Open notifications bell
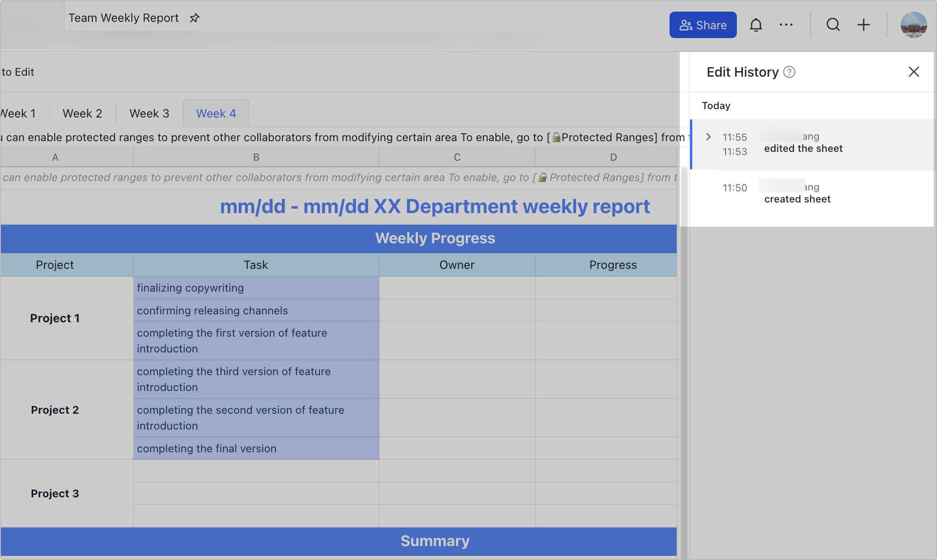 click(756, 25)
